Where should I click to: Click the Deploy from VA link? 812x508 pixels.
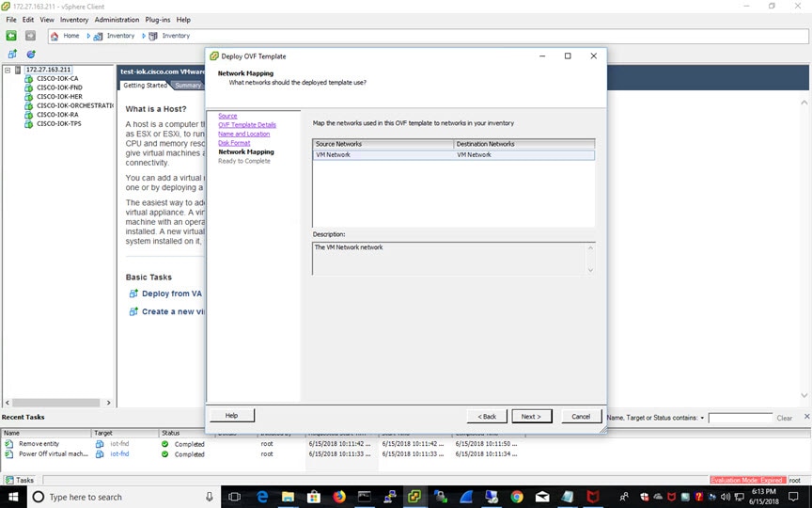click(171, 294)
